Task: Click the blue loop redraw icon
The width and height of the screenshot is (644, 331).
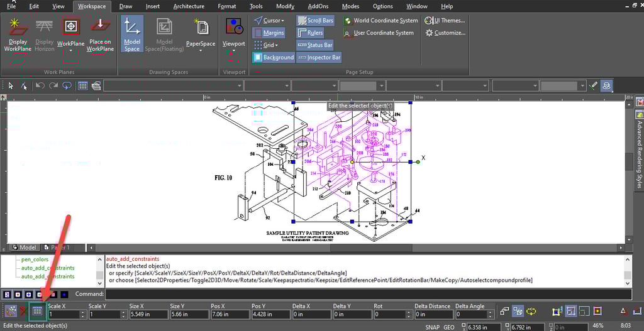Action: click(67, 85)
